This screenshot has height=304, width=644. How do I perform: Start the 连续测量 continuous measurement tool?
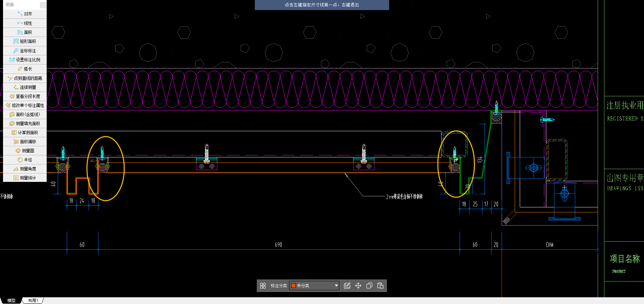[x=25, y=87]
